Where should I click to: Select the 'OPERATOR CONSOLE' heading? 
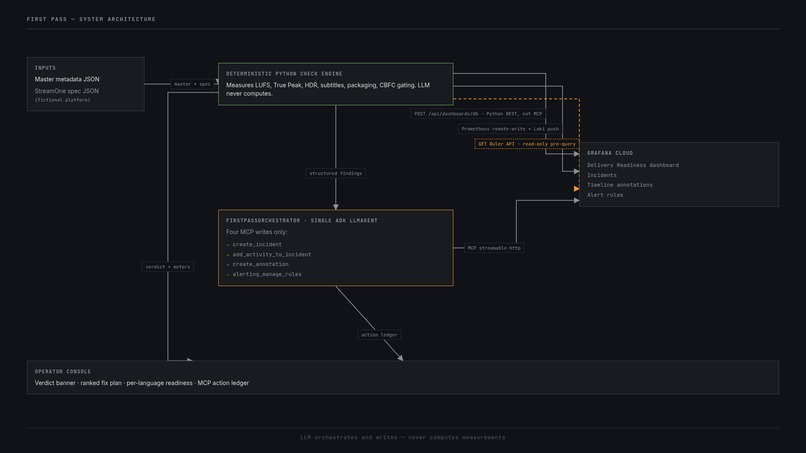63,371
